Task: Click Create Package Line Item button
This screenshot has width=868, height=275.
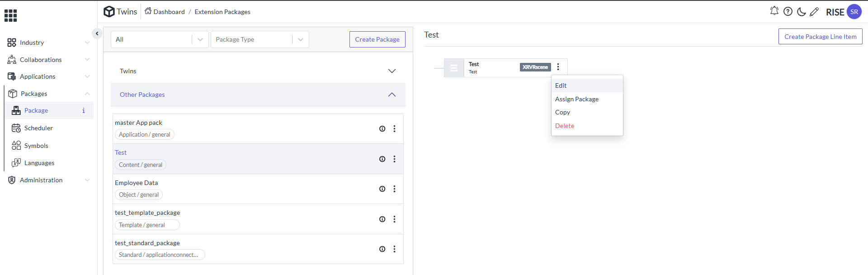Action: [821, 37]
